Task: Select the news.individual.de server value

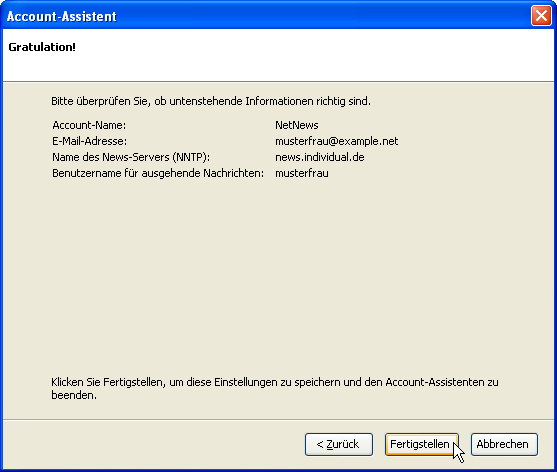Action: pos(320,157)
